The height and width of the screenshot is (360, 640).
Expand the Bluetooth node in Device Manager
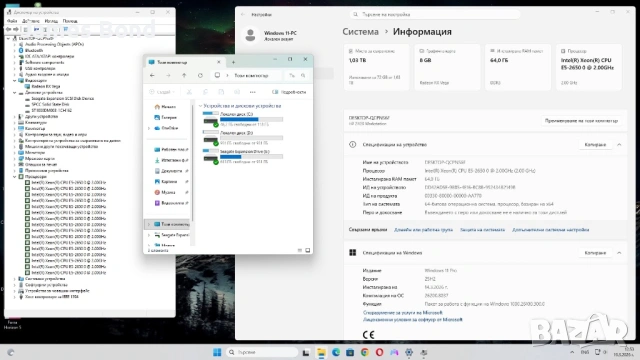pyautogui.click(x=15, y=50)
